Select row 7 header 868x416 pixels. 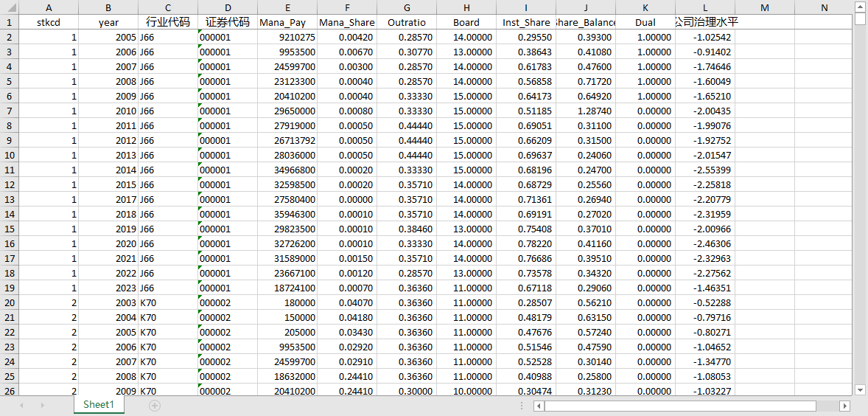click(10, 111)
